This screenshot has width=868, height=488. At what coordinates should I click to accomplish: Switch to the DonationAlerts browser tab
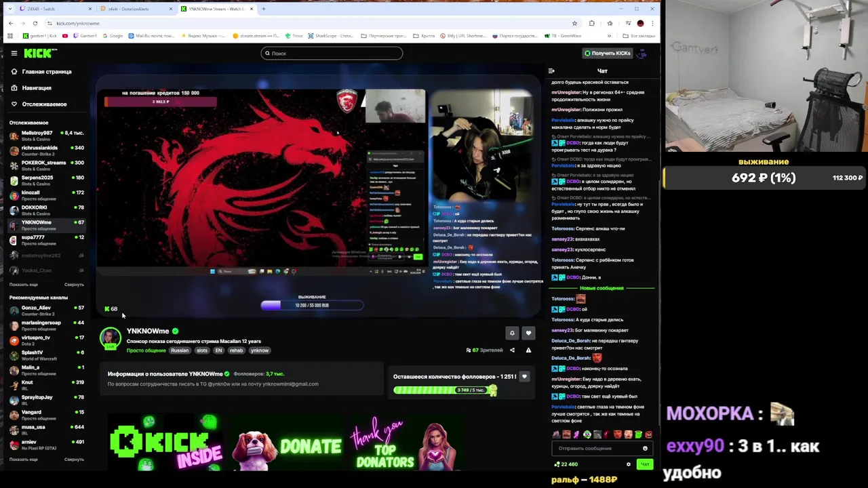tap(136, 9)
